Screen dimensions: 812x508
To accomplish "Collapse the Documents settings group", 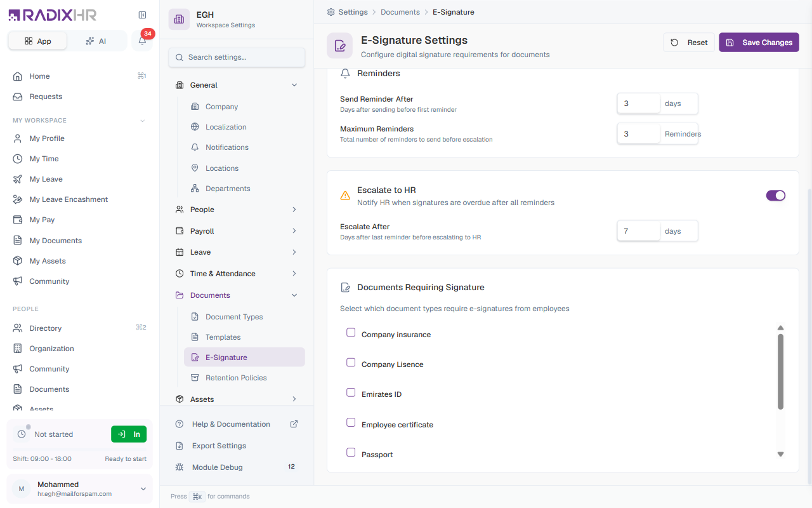I will tap(294, 295).
